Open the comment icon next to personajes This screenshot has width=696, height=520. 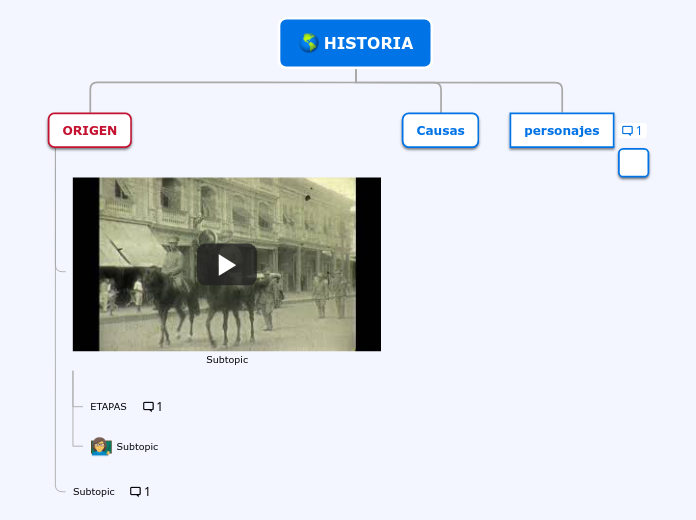[632, 131]
